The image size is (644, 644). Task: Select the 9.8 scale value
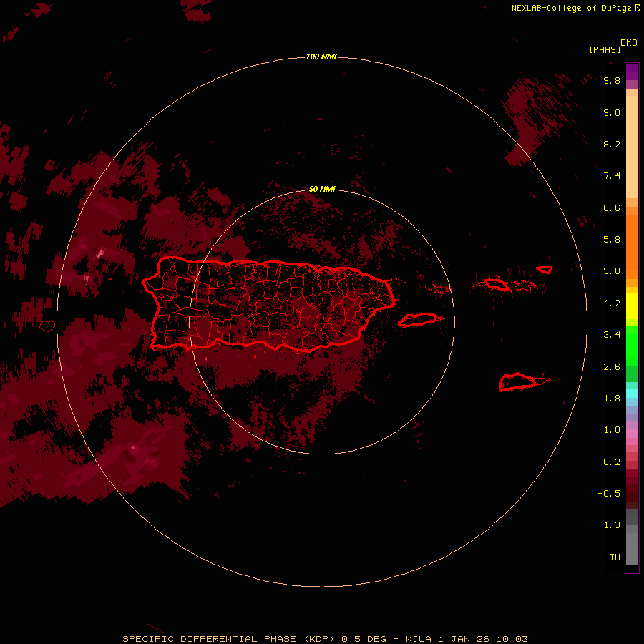click(612, 80)
